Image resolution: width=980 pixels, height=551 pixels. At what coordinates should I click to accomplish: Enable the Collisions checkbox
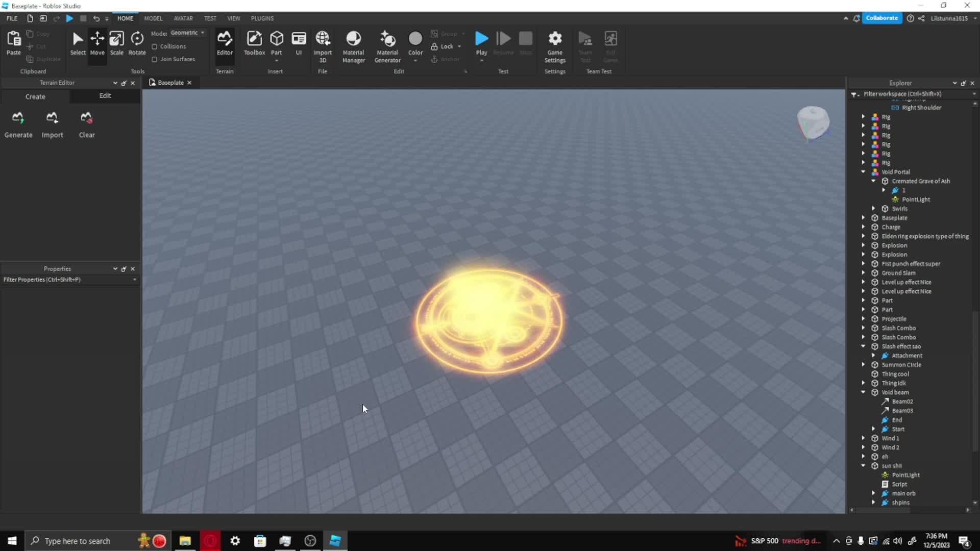click(x=155, y=46)
